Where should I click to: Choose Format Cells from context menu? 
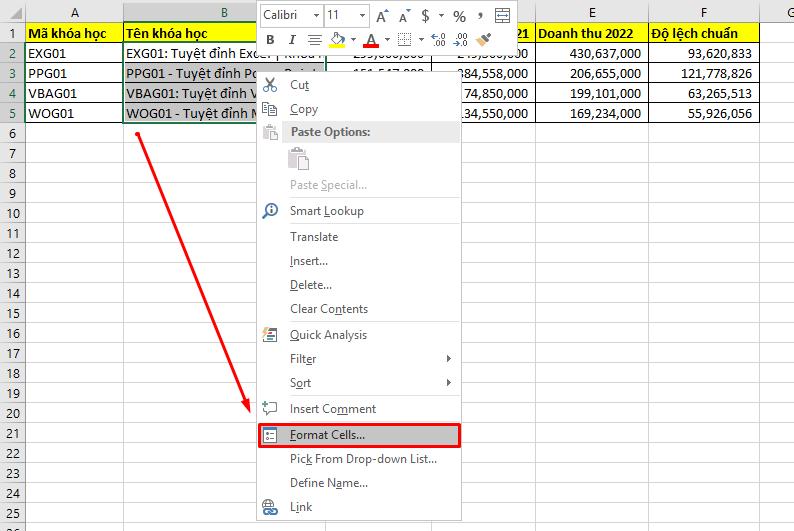(327, 435)
